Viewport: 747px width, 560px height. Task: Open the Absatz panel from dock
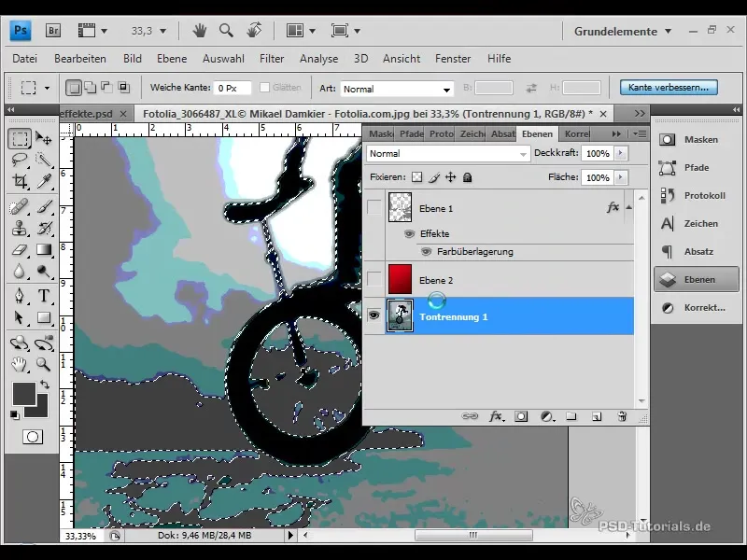click(696, 251)
